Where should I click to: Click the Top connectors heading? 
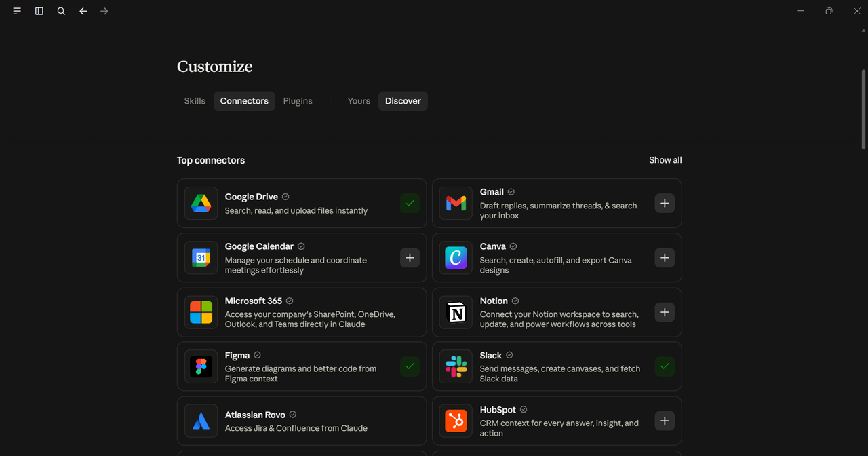point(211,161)
